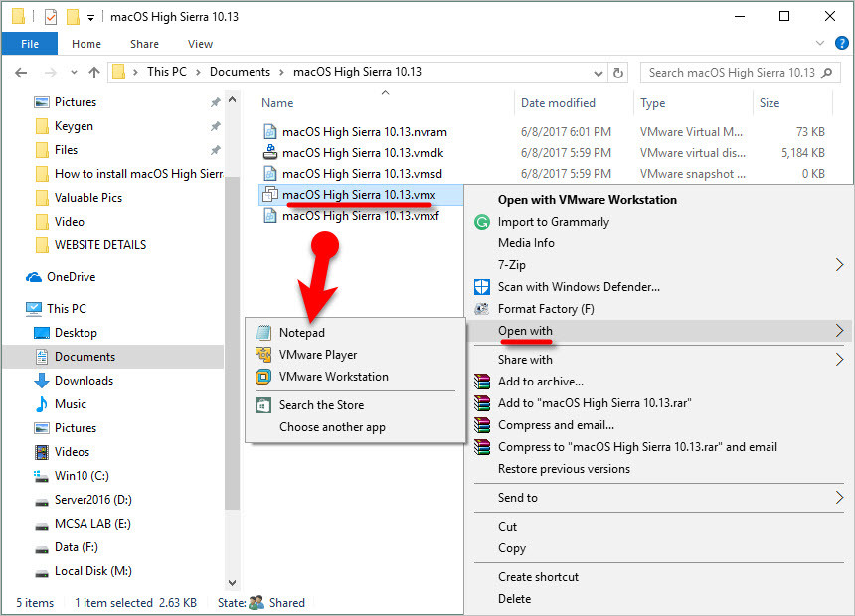This screenshot has width=855, height=616.
Task: Click the .vmsd snapshot file icon
Action: pyautogui.click(x=269, y=173)
